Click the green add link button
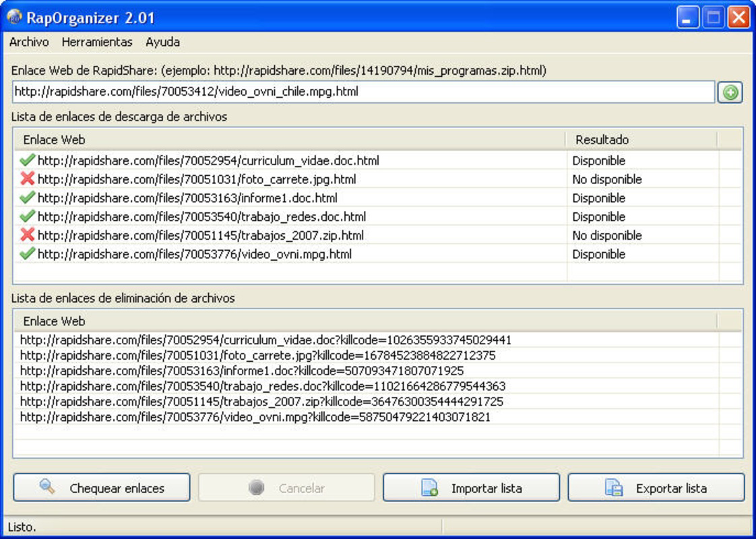The image size is (756, 539). click(730, 92)
